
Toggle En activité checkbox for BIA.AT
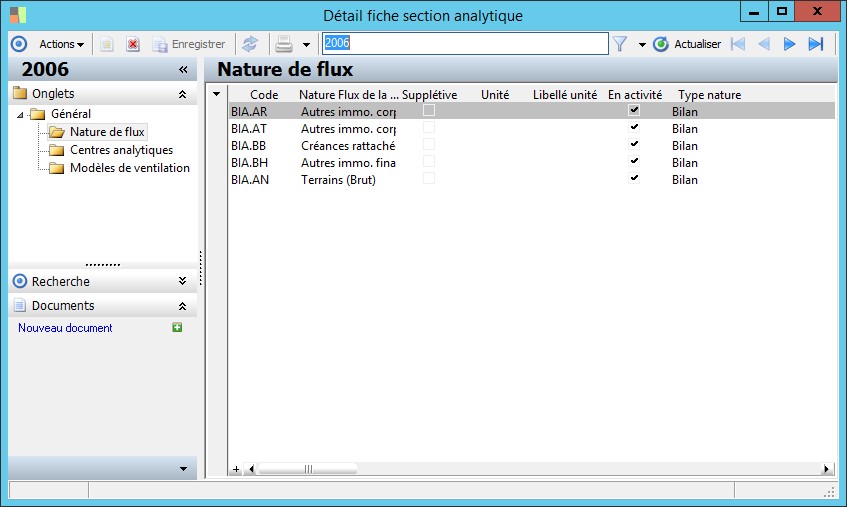[634, 128]
